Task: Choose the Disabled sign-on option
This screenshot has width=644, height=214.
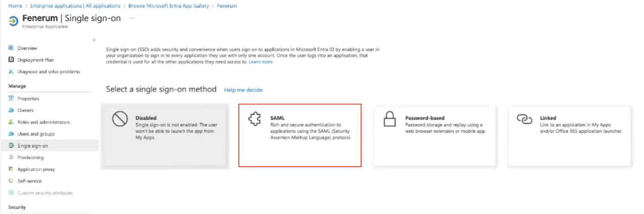Action: tap(165, 136)
